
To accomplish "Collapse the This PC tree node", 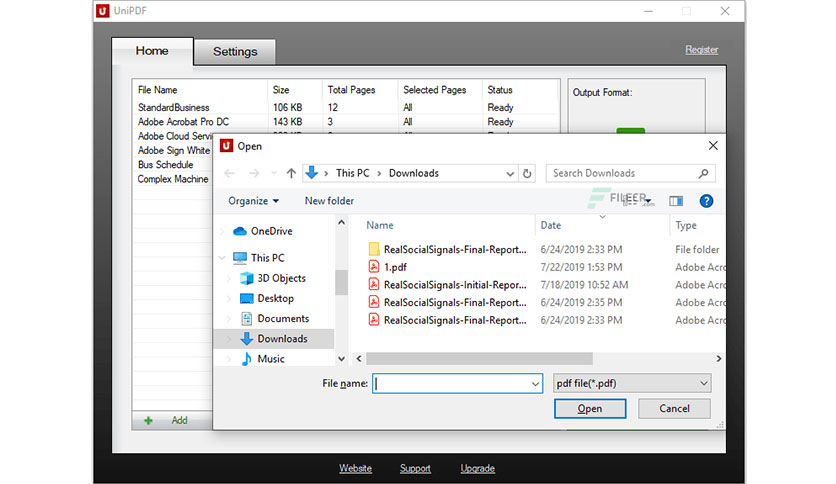I will click(x=222, y=258).
